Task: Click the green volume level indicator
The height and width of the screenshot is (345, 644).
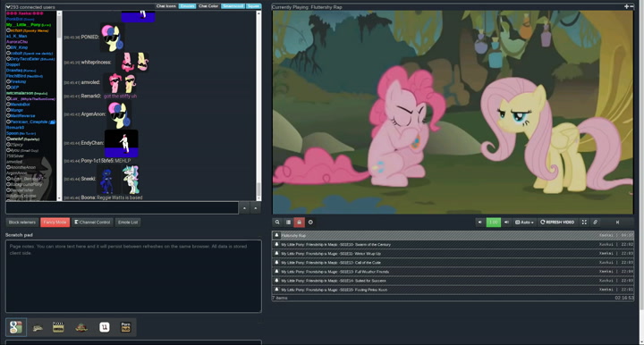Action: click(493, 222)
